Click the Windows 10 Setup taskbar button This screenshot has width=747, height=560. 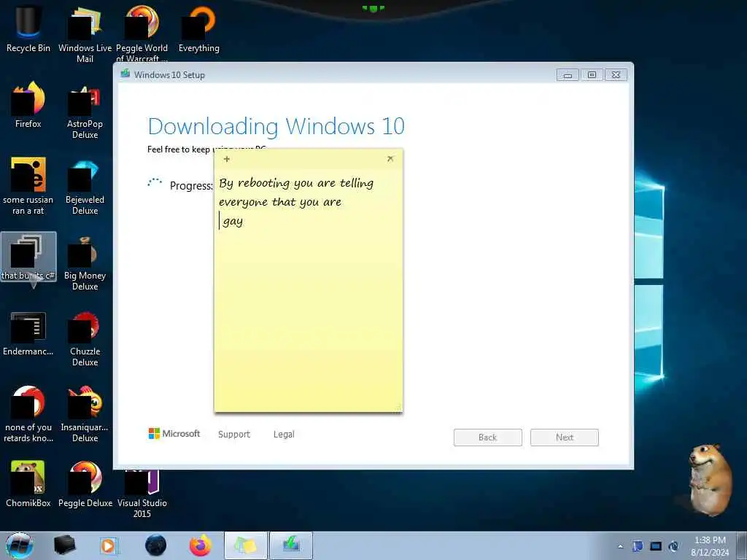point(291,545)
